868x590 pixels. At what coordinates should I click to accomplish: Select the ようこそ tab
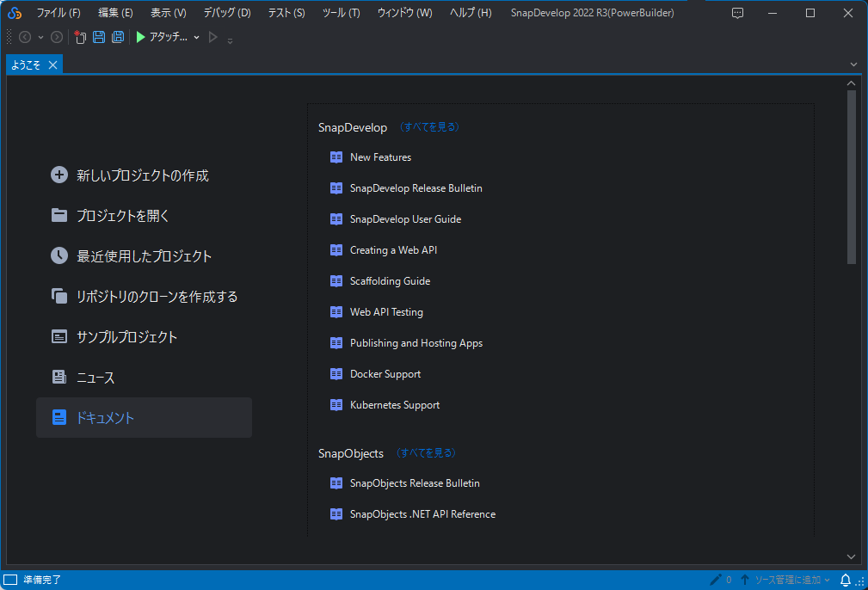[26, 65]
